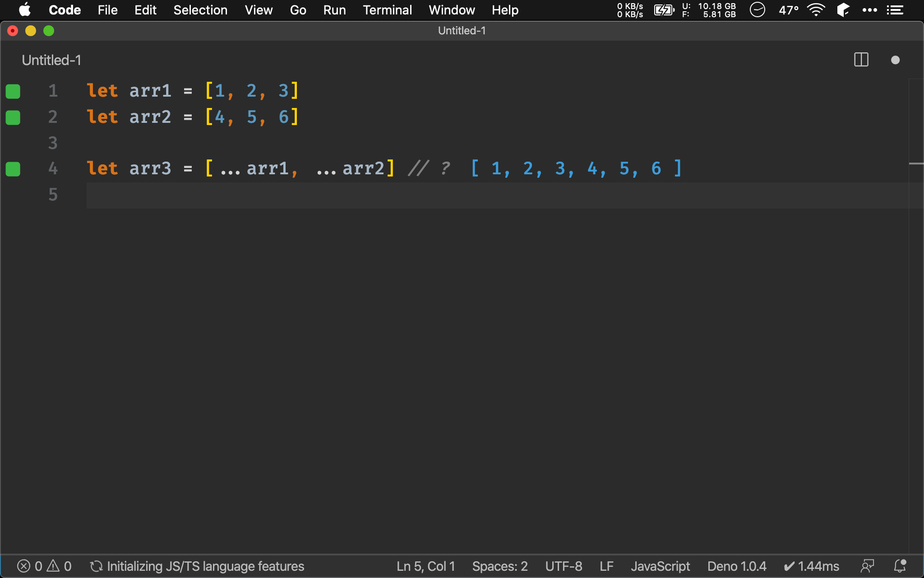Click Ln 5, Col 1 go-to-line button
The width and height of the screenshot is (924, 578).
pos(425,566)
